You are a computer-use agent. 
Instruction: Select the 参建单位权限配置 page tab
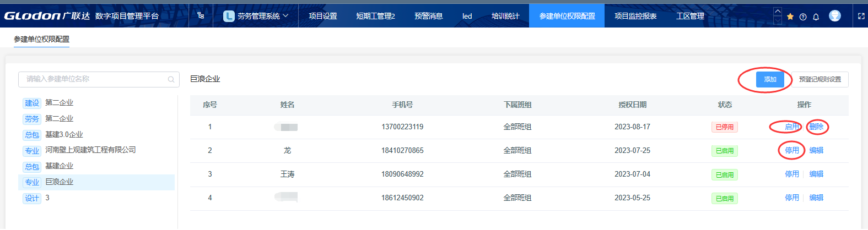pos(41,39)
